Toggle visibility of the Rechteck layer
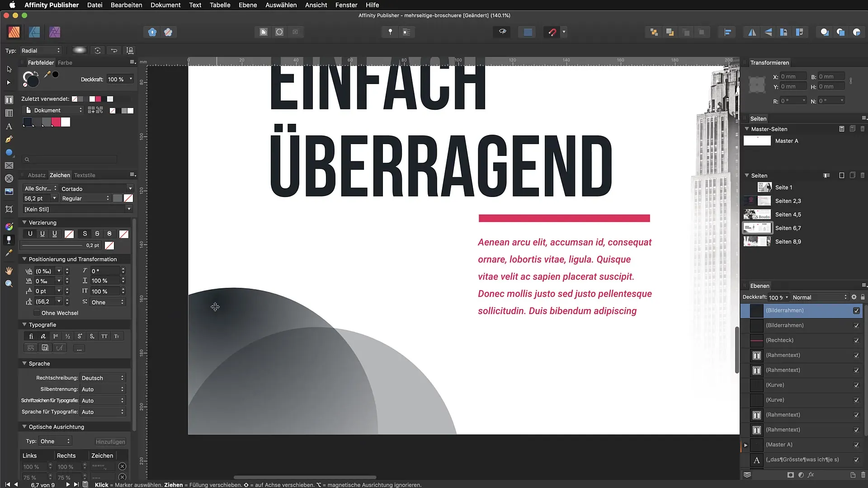The height and width of the screenshot is (488, 868). click(856, 340)
